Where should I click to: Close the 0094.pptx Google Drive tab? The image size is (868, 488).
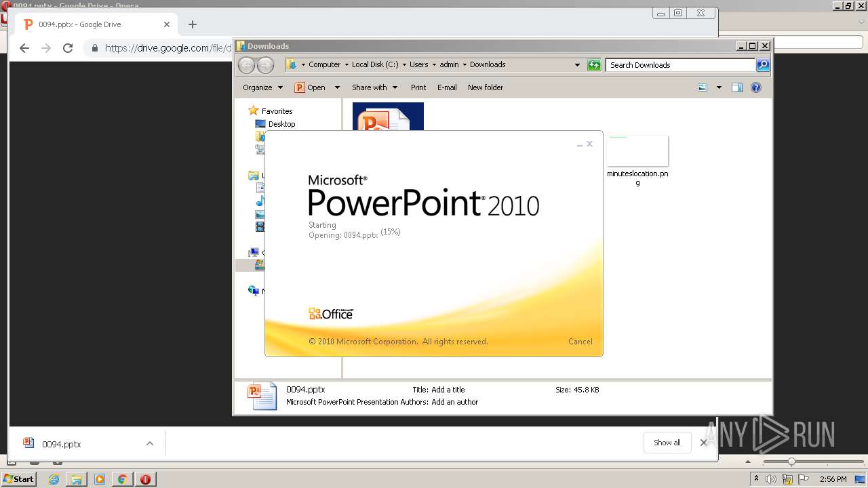[x=167, y=24]
